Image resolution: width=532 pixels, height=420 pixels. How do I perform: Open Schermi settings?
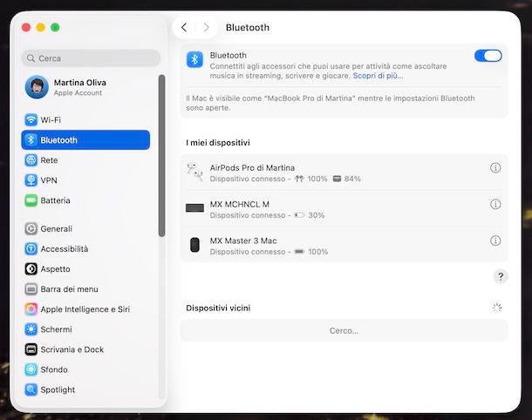click(85, 329)
